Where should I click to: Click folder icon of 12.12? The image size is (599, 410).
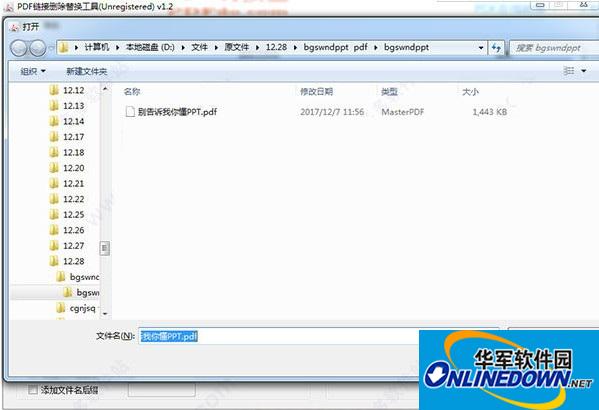pos(54,90)
